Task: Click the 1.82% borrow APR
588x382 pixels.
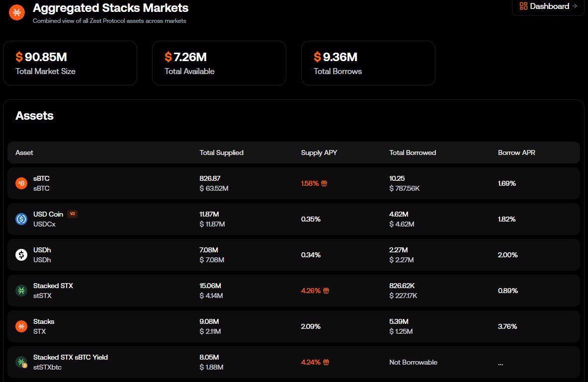Action: (x=506, y=219)
